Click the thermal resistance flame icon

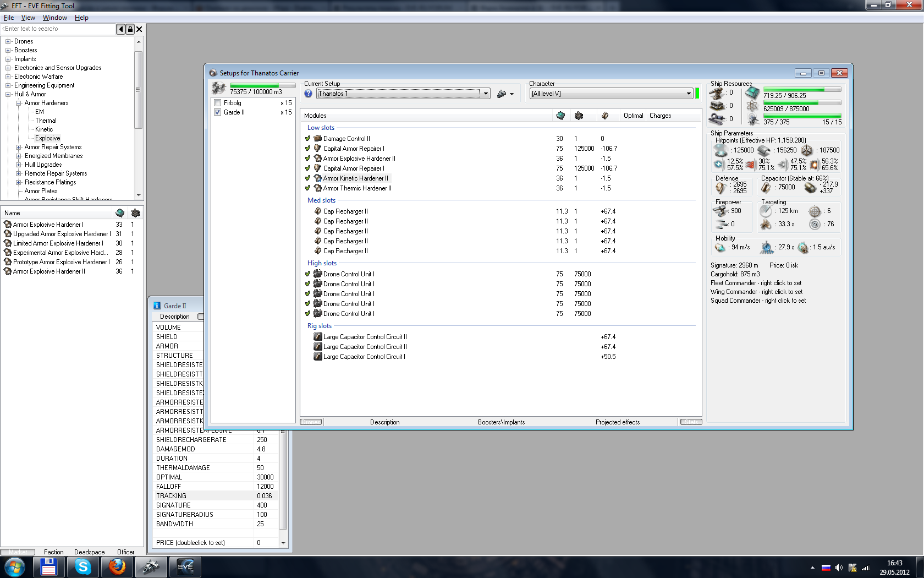point(750,164)
